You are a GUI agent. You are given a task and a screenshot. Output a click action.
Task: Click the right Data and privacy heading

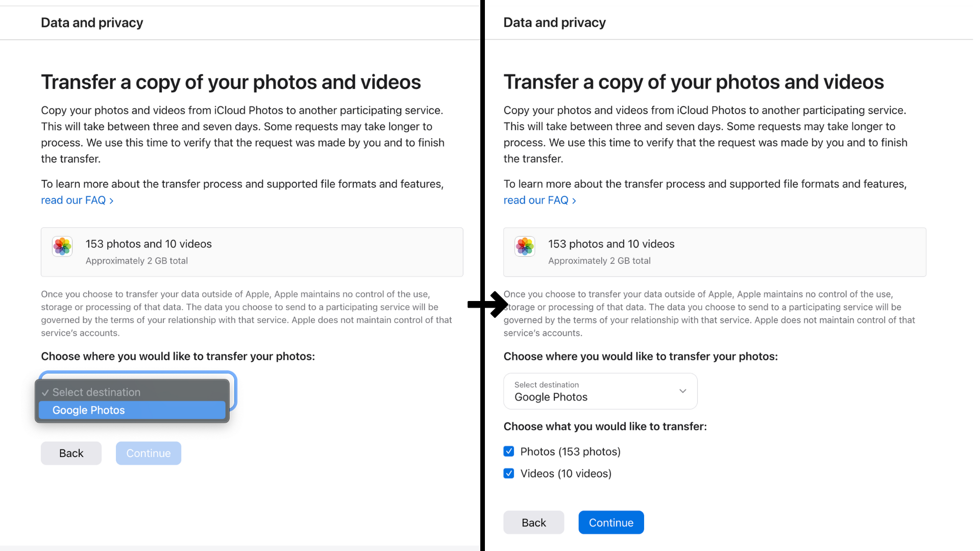pos(554,23)
